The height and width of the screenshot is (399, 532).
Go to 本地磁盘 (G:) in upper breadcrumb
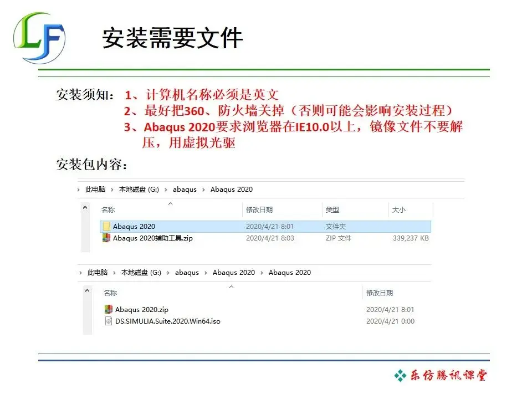click(x=139, y=190)
